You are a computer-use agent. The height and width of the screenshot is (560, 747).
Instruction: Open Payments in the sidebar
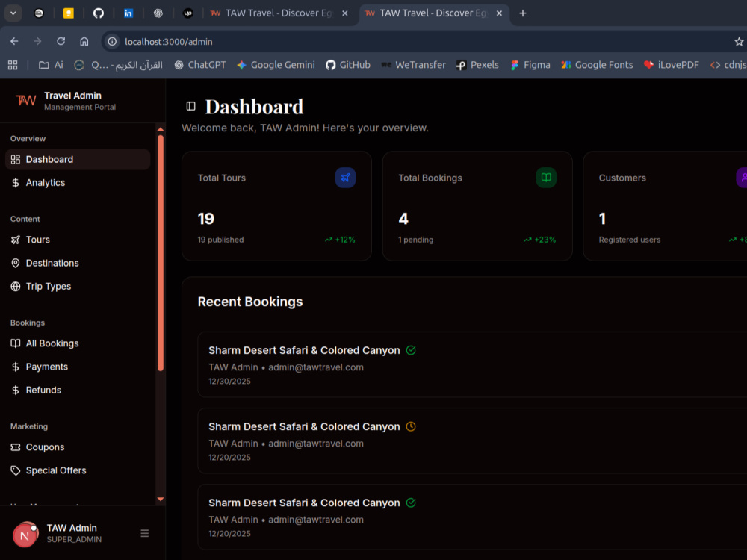point(78,367)
